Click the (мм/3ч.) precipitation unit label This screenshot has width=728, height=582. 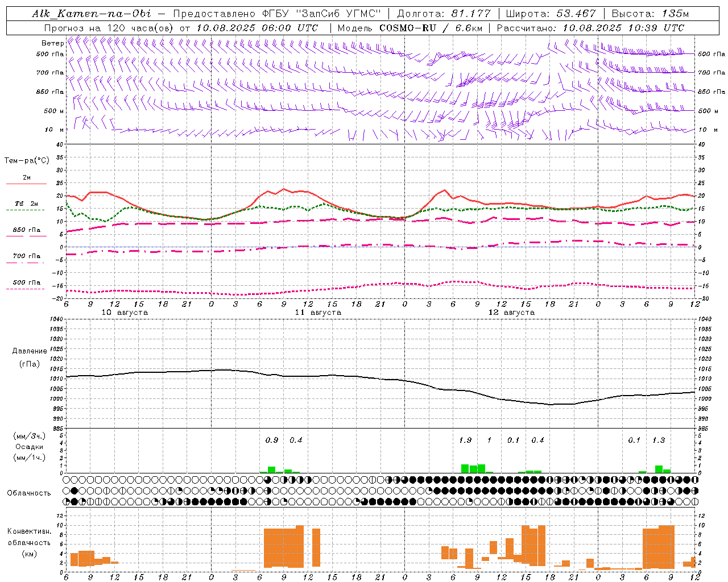click(29, 436)
